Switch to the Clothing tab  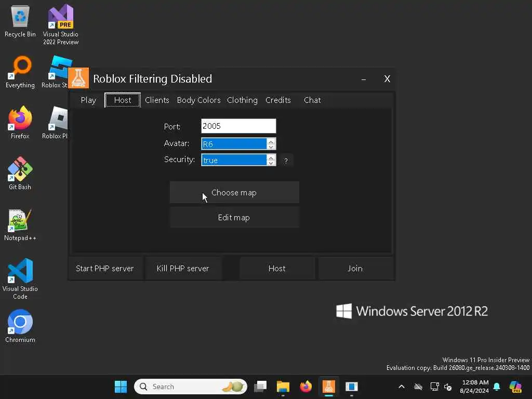242,100
